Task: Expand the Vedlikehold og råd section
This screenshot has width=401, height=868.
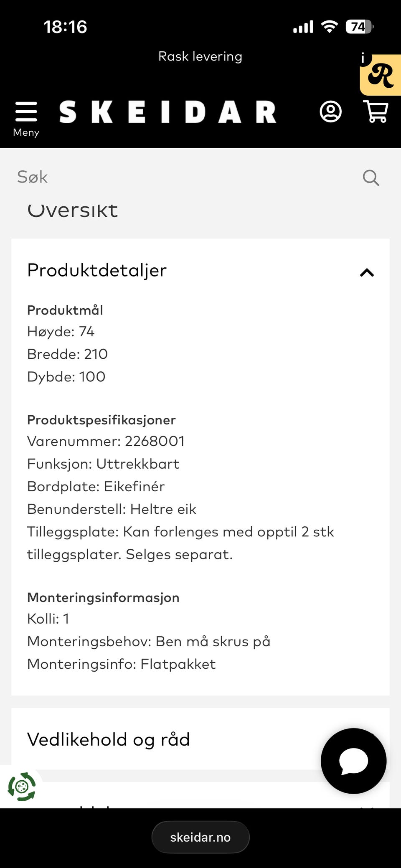Action: pos(109,739)
